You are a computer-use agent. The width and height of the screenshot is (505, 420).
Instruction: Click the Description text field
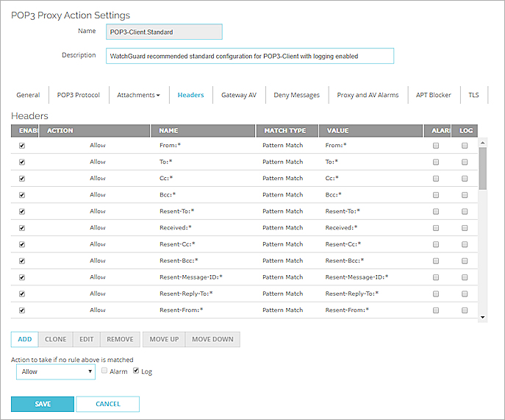(250, 56)
